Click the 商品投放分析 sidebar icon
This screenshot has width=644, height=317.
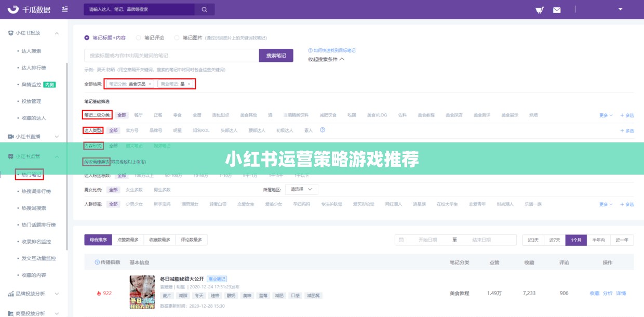(x=10, y=313)
